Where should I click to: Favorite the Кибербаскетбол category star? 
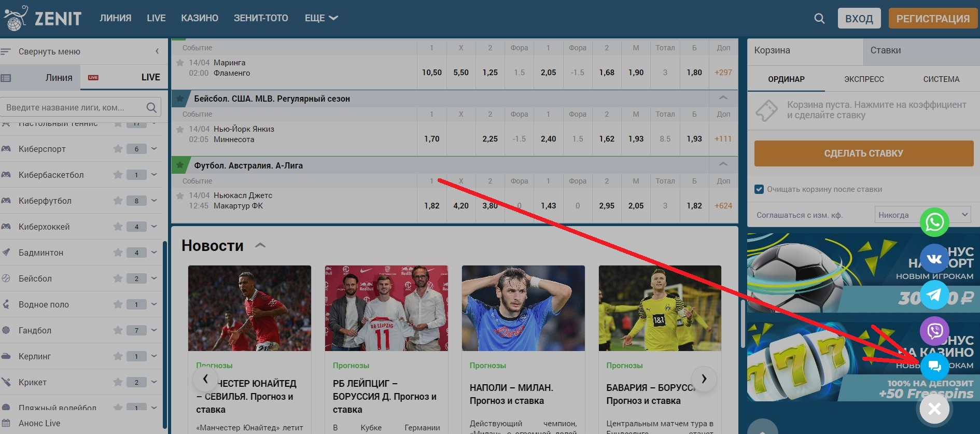pyautogui.click(x=118, y=175)
